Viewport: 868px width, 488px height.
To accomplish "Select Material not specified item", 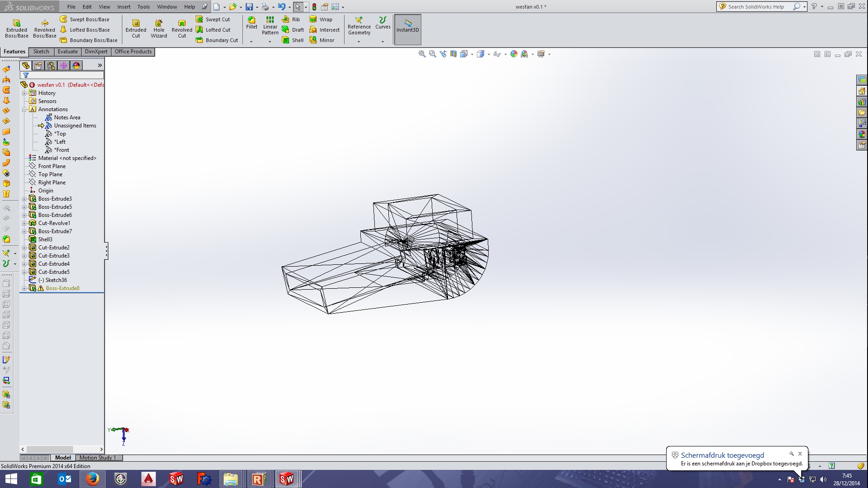I will coord(63,158).
